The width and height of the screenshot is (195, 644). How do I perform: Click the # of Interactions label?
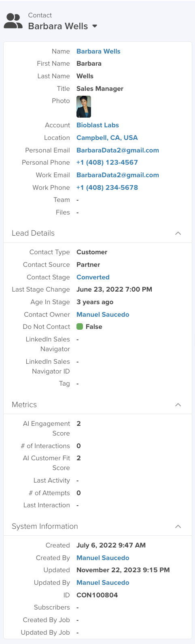click(45, 446)
